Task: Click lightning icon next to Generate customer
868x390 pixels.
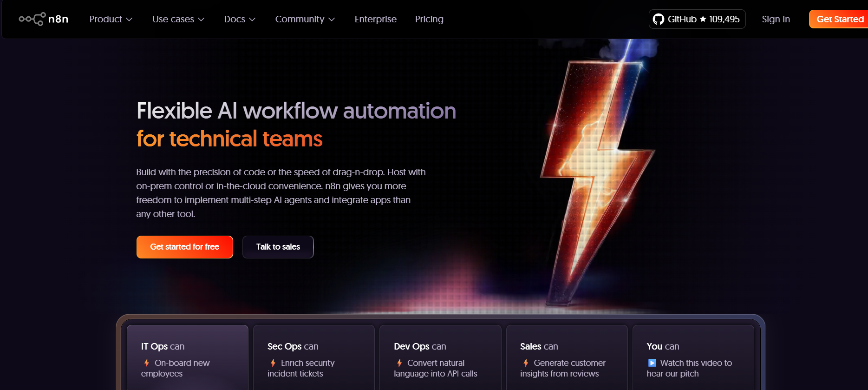Action: tap(525, 363)
